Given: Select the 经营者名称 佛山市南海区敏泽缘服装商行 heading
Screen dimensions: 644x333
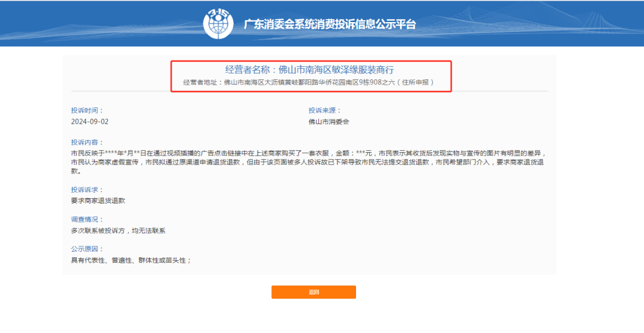Looking at the screenshot, I should [309, 69].
